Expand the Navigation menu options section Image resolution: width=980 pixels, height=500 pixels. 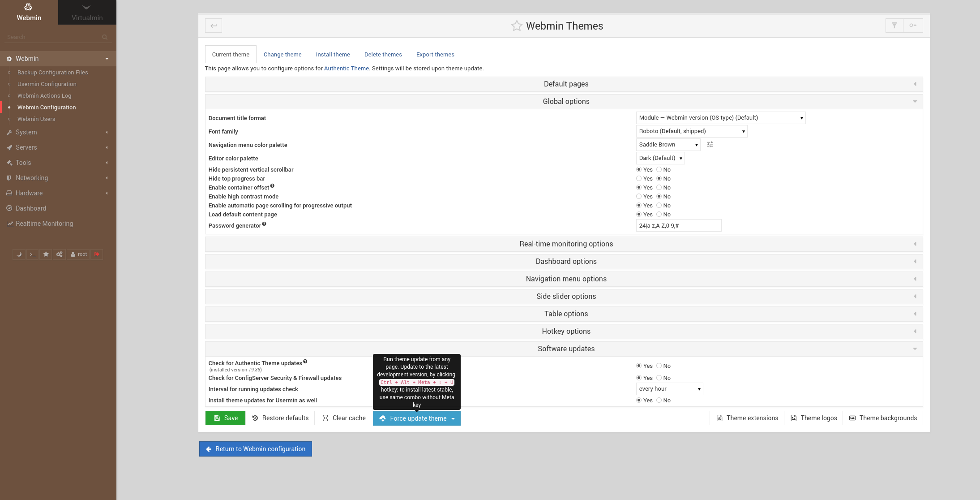[566, 278]
